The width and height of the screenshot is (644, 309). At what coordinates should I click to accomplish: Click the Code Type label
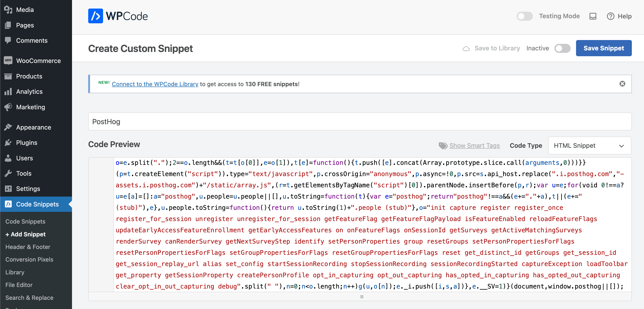click(526, 146)
